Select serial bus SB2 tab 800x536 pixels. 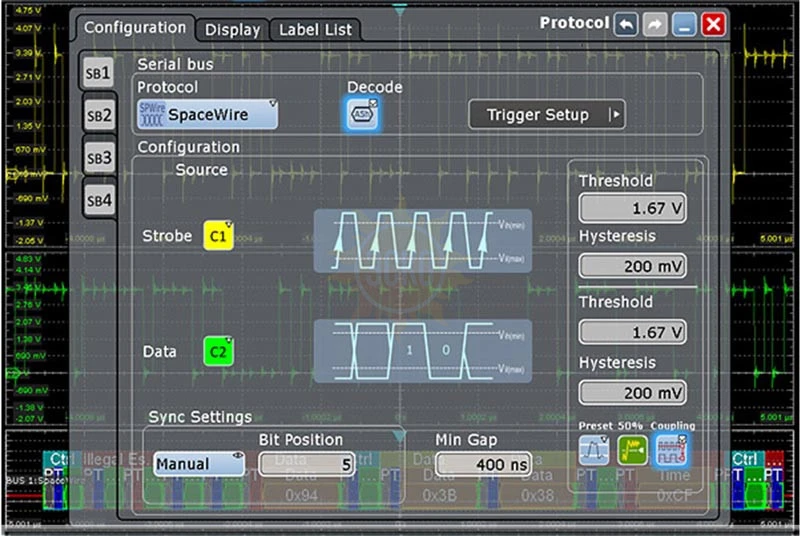click(x=99, y=116)
